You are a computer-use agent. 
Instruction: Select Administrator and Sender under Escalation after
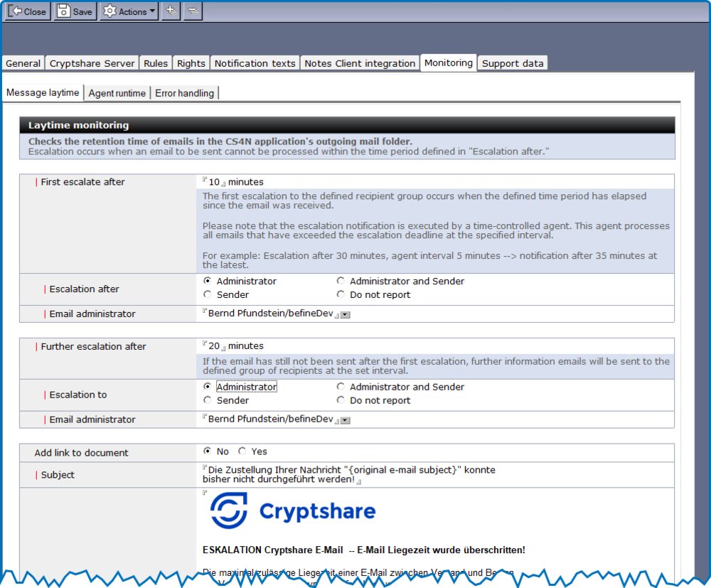tap(341, 282)
